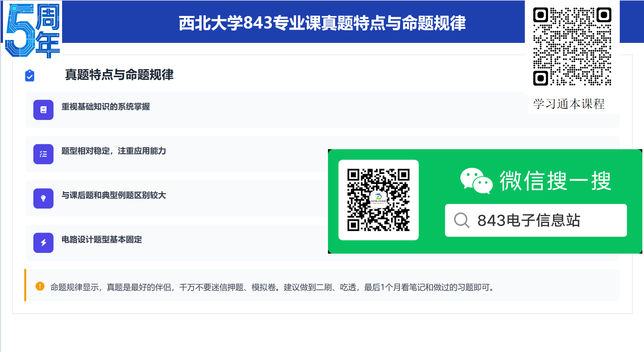The height and width of the screenshot is (352, 644).
Task: Click the 5周年 anniversary logo
Action: click(x=33, y=31)
